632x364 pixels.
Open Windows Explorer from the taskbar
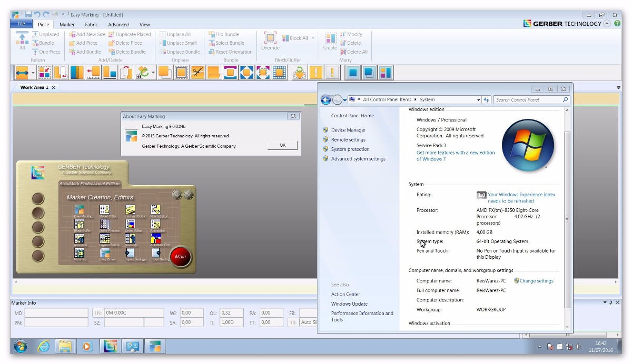65,346
